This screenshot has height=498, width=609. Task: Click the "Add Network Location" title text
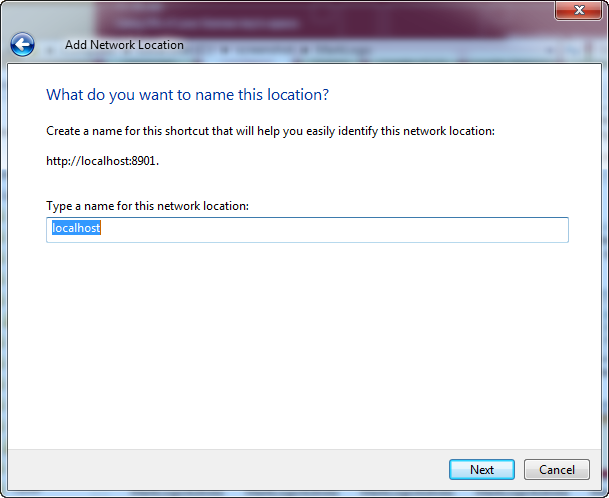124,45
